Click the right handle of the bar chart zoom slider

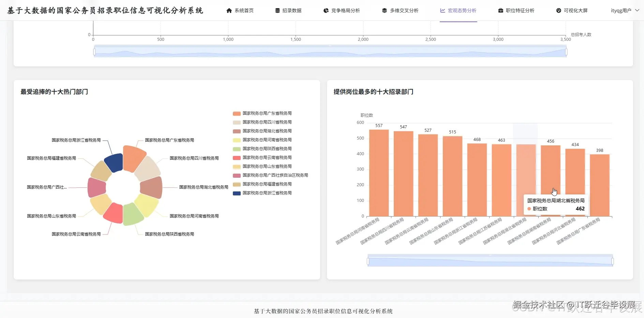coord(612,261)
